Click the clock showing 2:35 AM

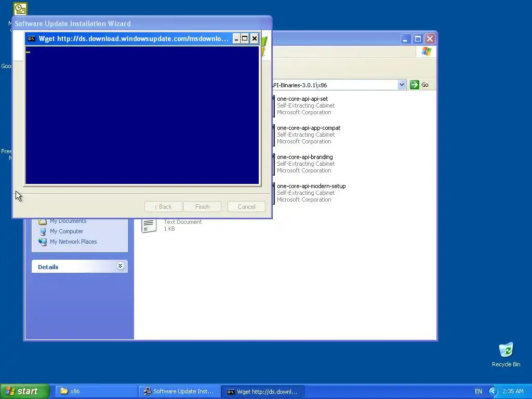(x=513, y=391)
